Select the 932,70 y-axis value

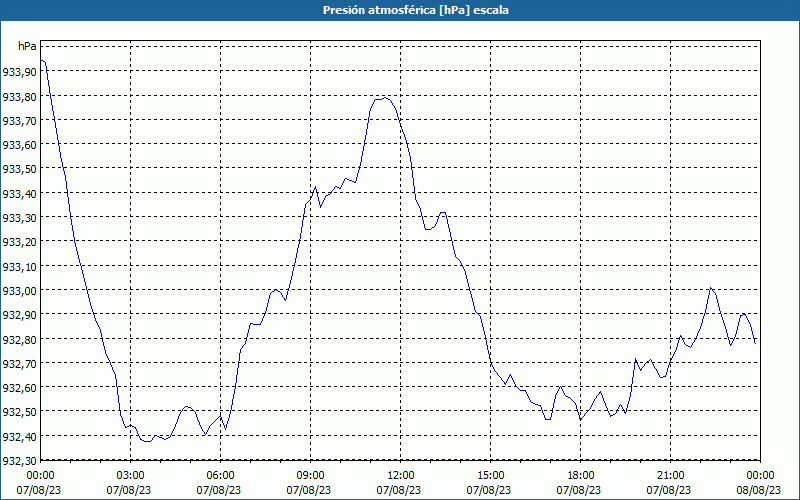pos(20,363)
